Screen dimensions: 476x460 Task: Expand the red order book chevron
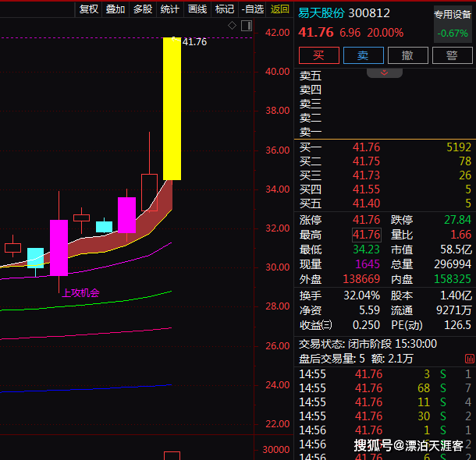coord(384,73)
